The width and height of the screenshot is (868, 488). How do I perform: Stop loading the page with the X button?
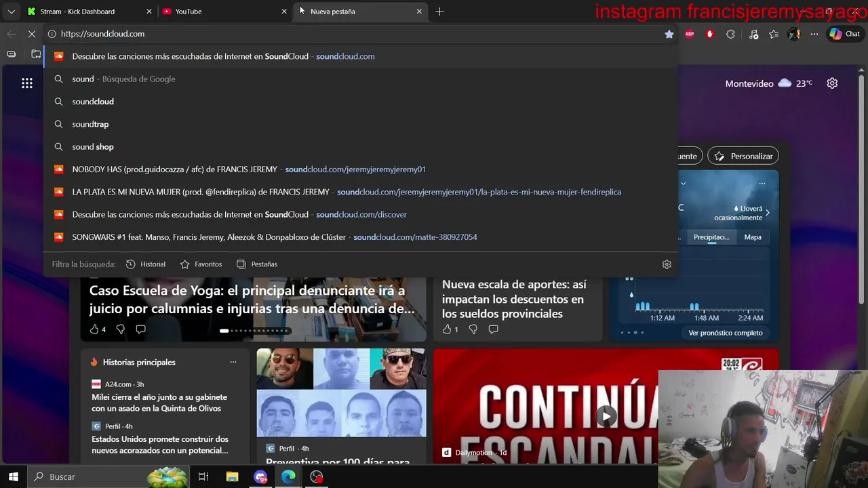click(x=32, y=34)
